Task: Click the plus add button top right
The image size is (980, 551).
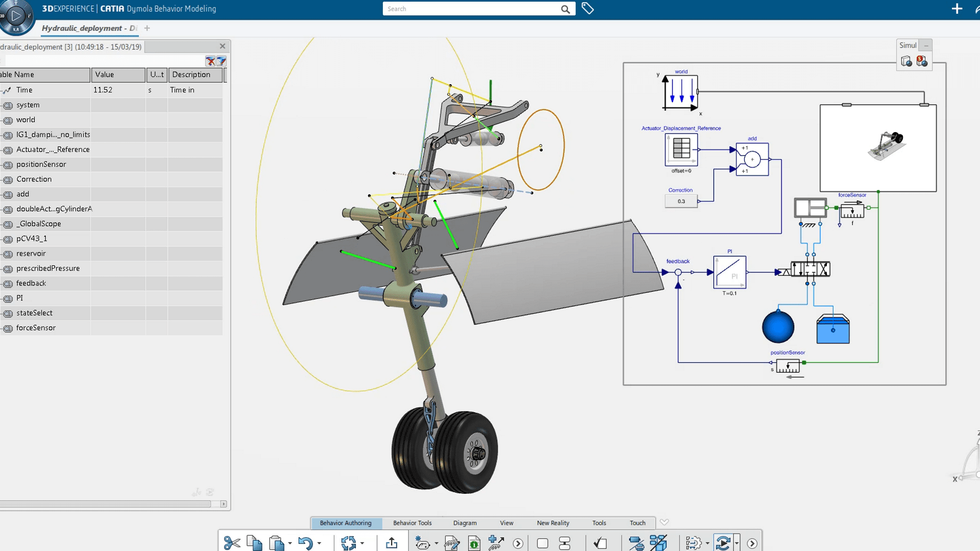Action: point(957,9)
